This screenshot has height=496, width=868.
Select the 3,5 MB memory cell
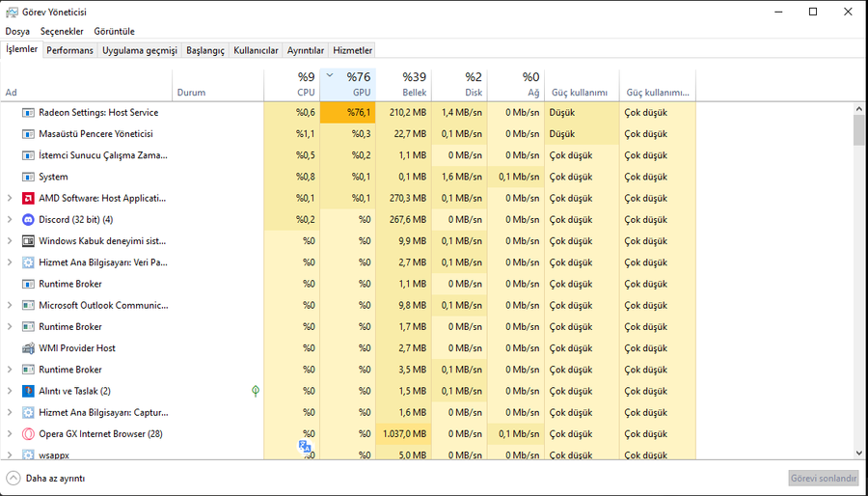403,370
